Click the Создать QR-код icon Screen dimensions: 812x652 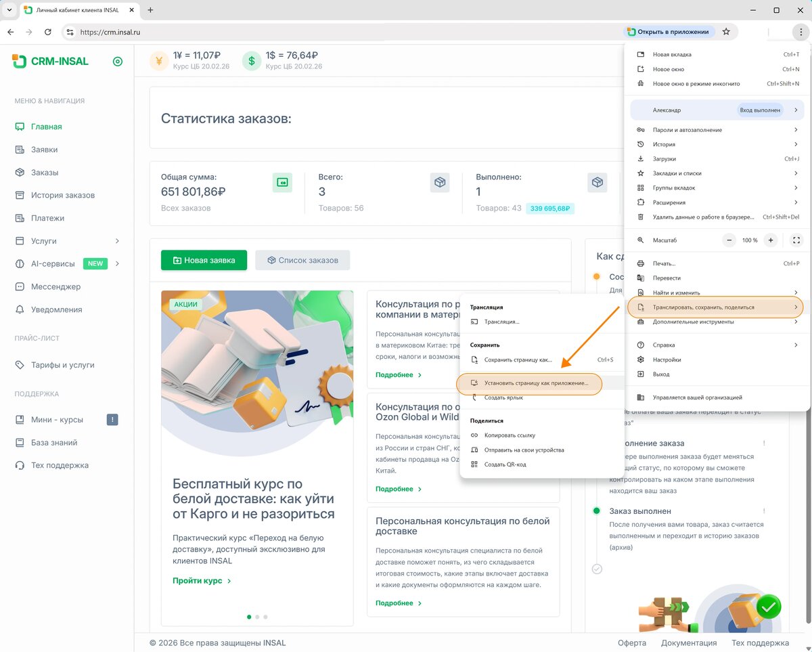tap(474, 464)
